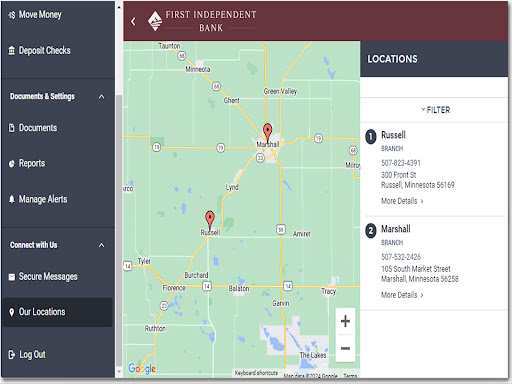Open Manage Alerts menu item
The image size is (512, 384).
[x=57, y=199]
